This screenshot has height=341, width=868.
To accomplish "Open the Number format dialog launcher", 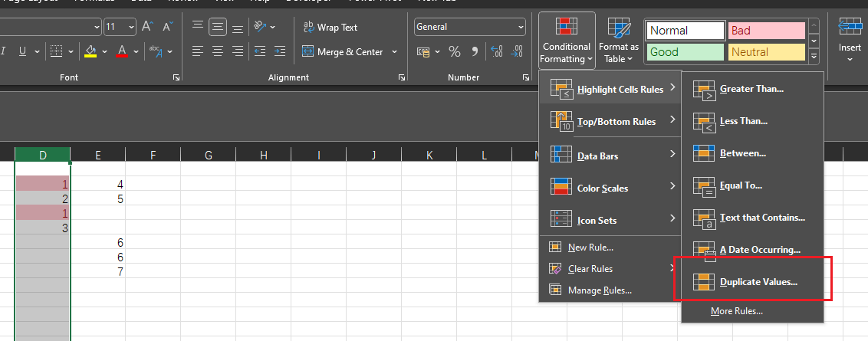I will click(526, 78).
